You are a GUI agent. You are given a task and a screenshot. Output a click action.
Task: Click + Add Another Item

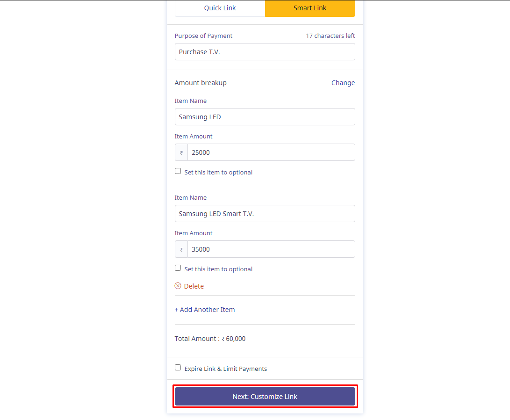[x=205, y=310]
